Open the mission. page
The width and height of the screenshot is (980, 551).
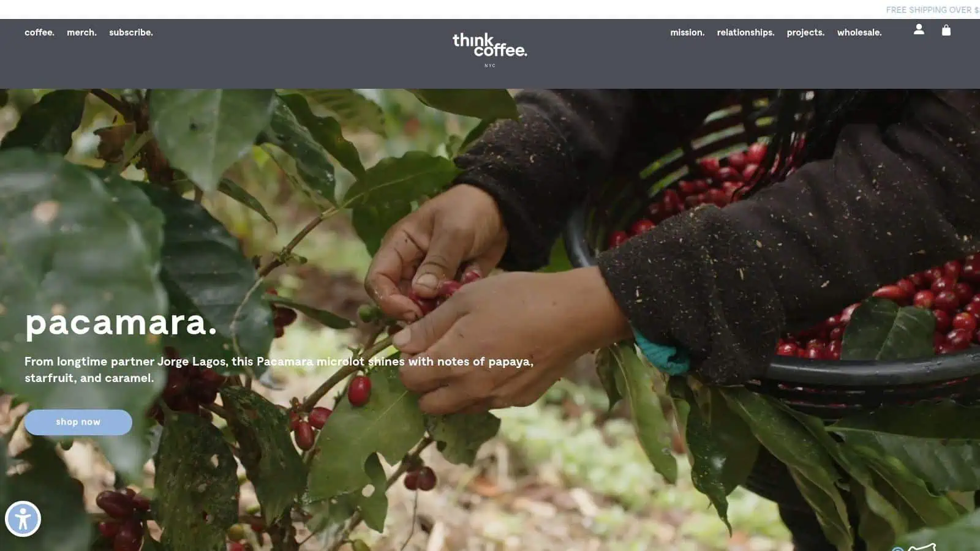click(x=687, y=32)
